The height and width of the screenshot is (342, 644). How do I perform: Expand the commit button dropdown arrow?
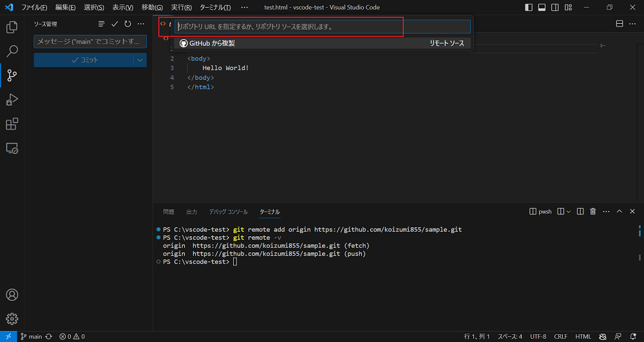click(x=140, y=60)
